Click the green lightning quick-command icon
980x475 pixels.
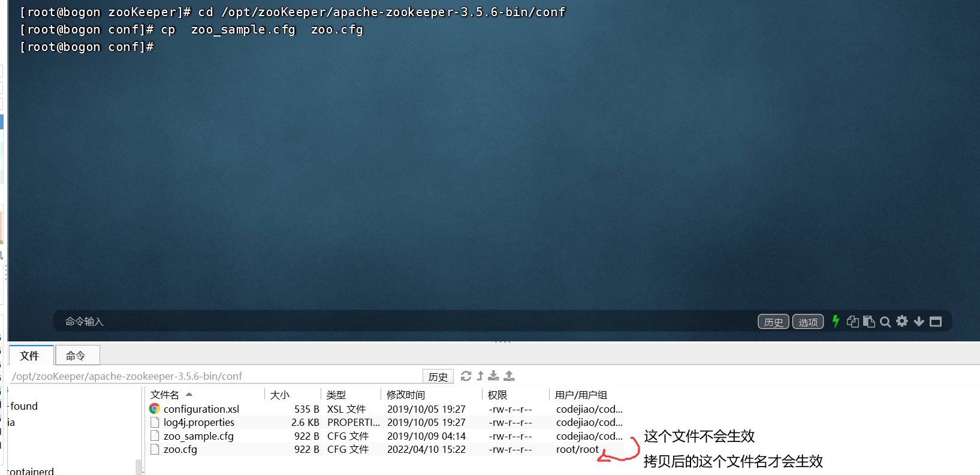836,322
